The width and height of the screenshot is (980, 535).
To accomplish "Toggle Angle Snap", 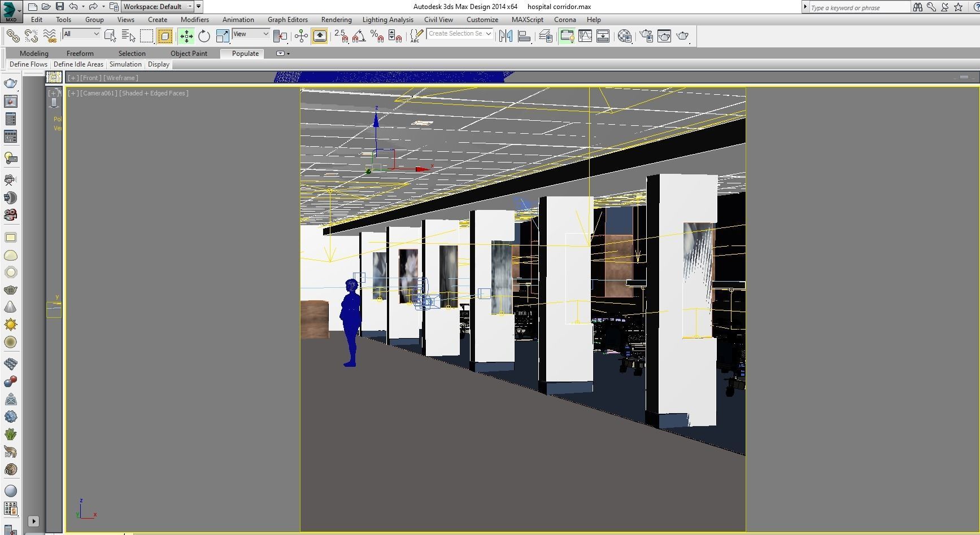I will point(359,36).
